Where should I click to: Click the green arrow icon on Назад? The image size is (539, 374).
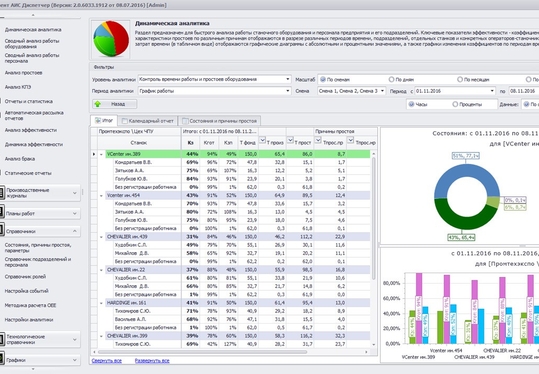tap(98, 104)
